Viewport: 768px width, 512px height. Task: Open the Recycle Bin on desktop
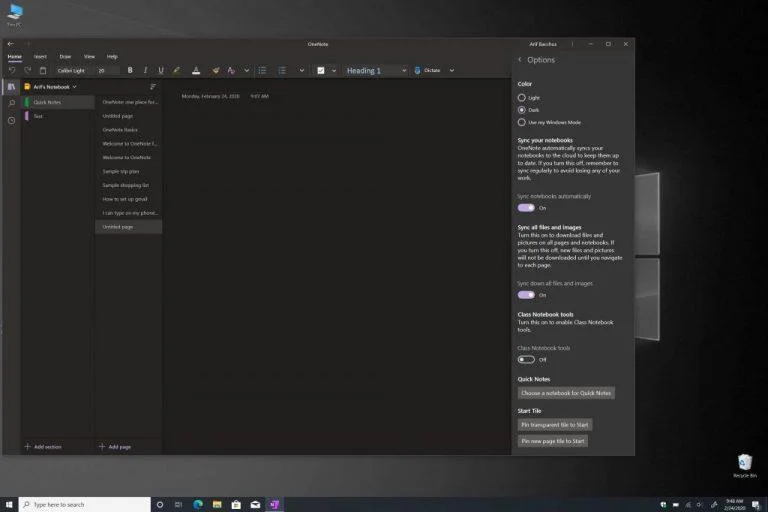pos(744,465)
